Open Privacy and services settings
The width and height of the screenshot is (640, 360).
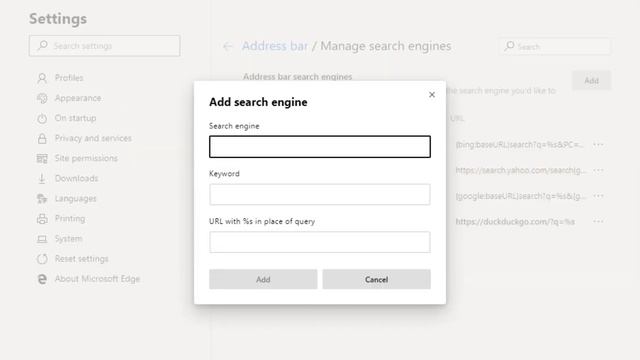[x=93, y=138]
